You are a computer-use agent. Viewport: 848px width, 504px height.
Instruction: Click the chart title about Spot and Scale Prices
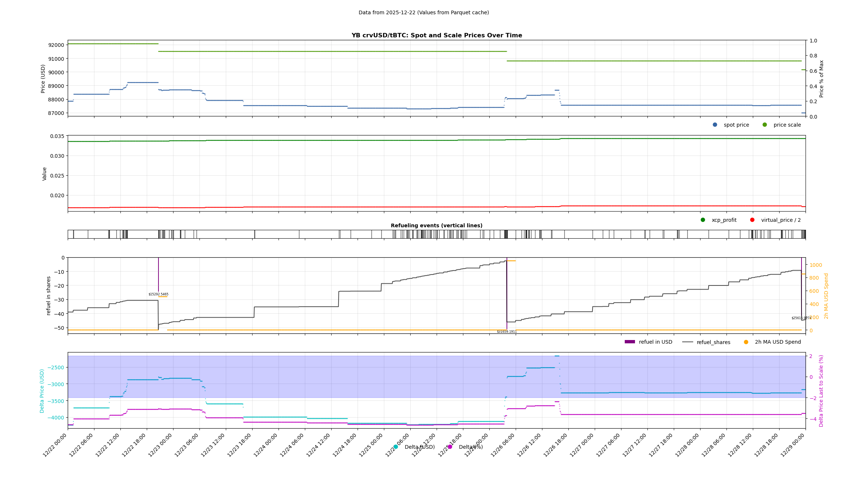(437, 36)
